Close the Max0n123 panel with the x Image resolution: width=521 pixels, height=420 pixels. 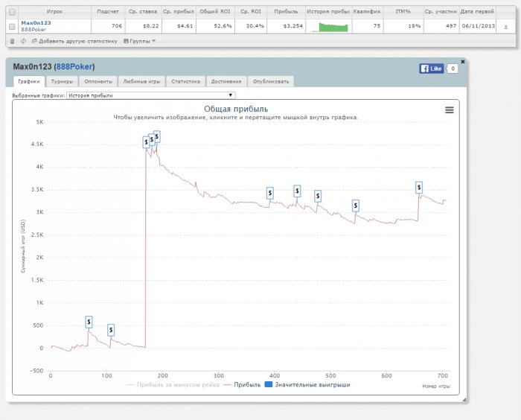(x=462, y=61)
